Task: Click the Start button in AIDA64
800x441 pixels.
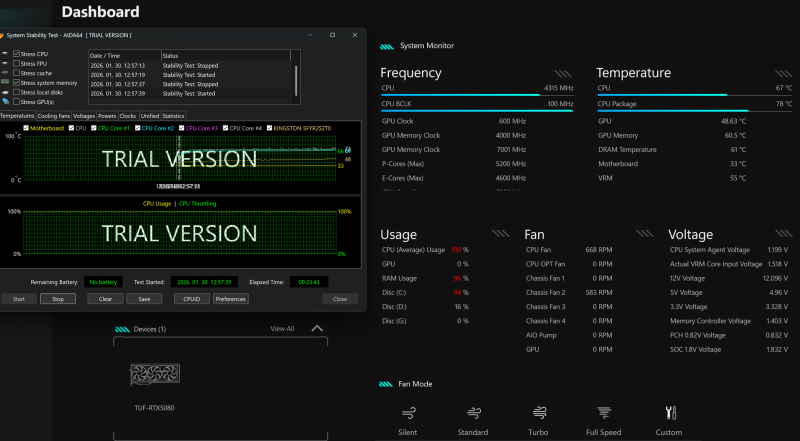Action: pos(19,299)
